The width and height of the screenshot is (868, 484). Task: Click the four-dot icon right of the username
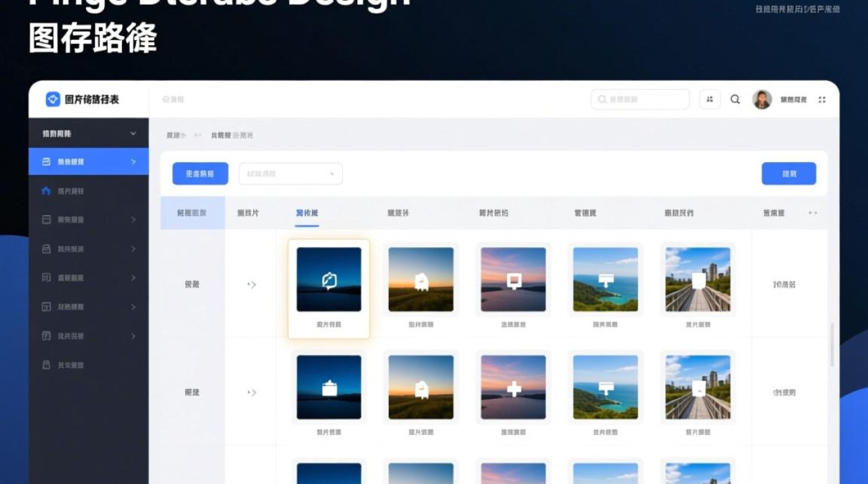point(822,99)
